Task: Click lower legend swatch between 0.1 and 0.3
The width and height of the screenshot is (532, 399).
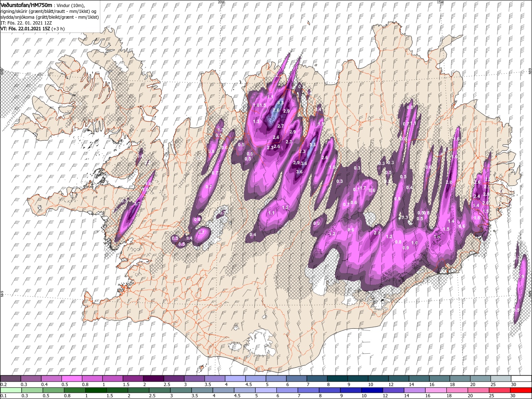Action: tap(11, 390)
